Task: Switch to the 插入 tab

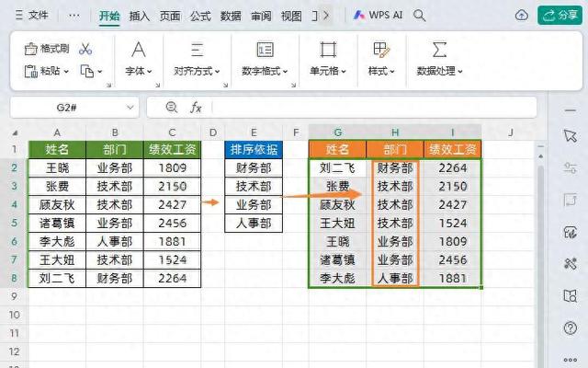Action: 140,17
